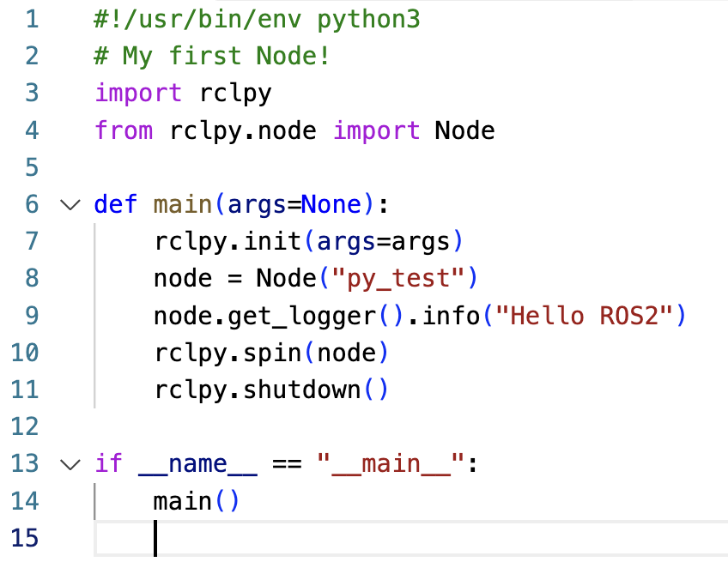This screenshot has width=728, height=568.
Task: Click the function name 'main' on line 6
Action: tap(183, 205)
